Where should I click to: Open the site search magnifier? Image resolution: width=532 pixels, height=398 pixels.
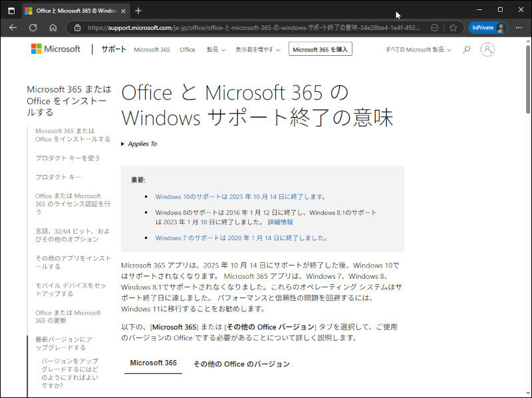(467, 49)
